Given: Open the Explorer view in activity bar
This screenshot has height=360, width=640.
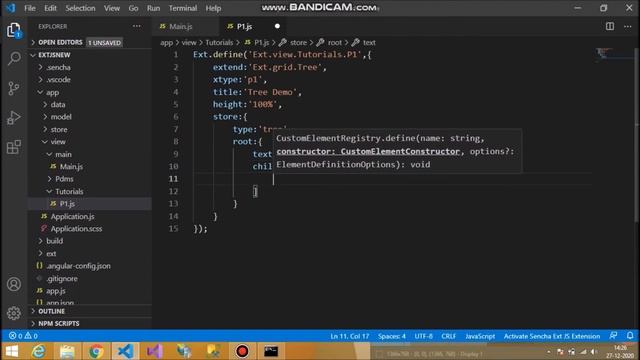Looking at the screenshot, I should (13, 30).
